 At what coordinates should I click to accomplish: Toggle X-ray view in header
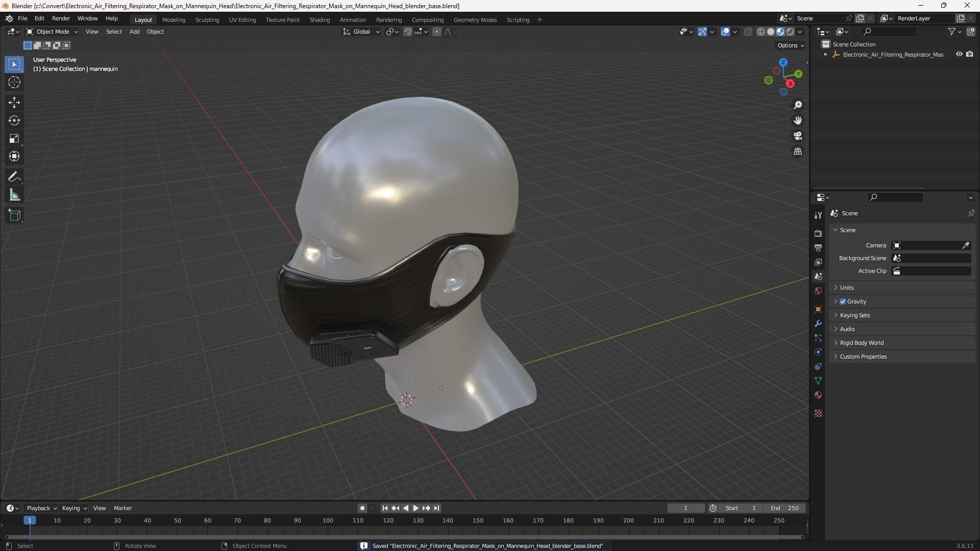pos(748,32)
